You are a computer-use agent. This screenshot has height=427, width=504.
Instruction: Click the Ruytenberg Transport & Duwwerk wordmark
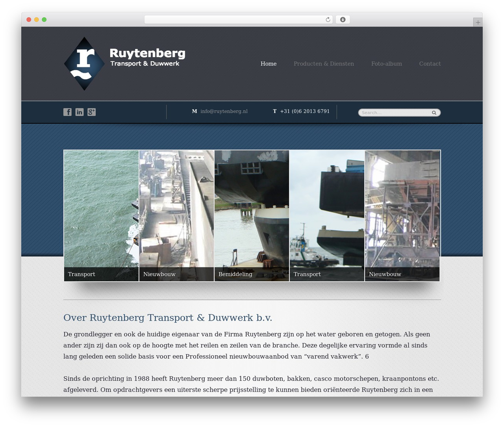tap(147, 57)
